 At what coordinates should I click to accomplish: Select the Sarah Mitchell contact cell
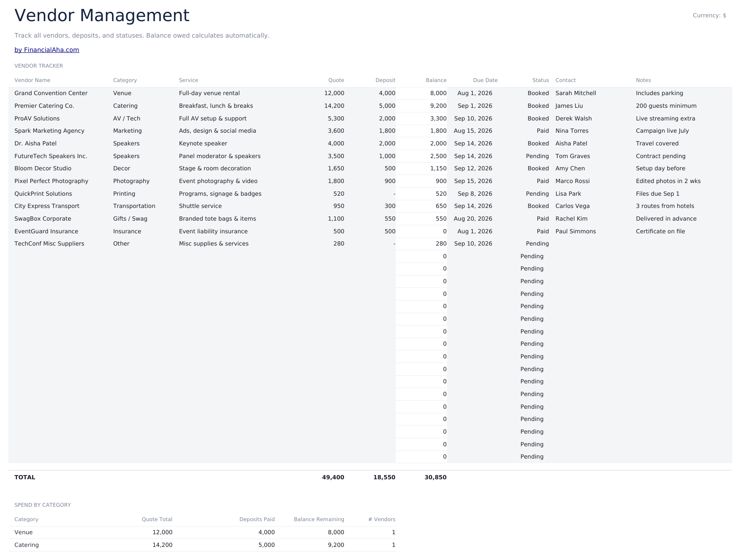[576, 93]
